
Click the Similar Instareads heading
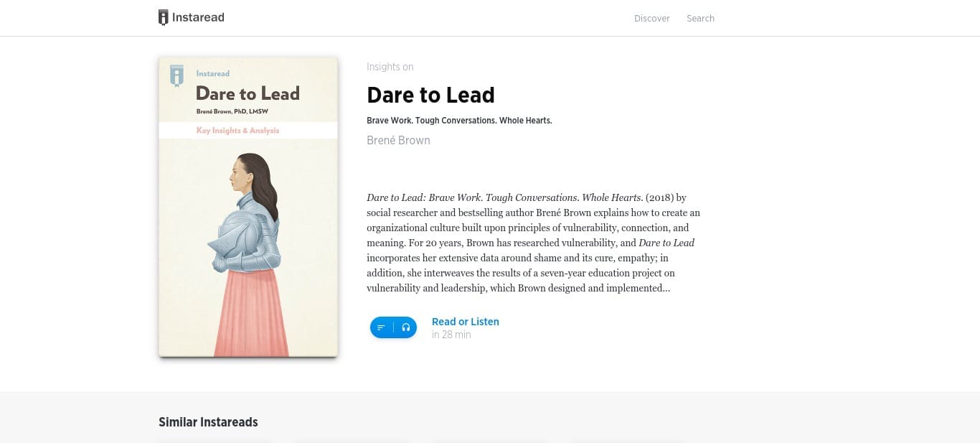[208, 422]
